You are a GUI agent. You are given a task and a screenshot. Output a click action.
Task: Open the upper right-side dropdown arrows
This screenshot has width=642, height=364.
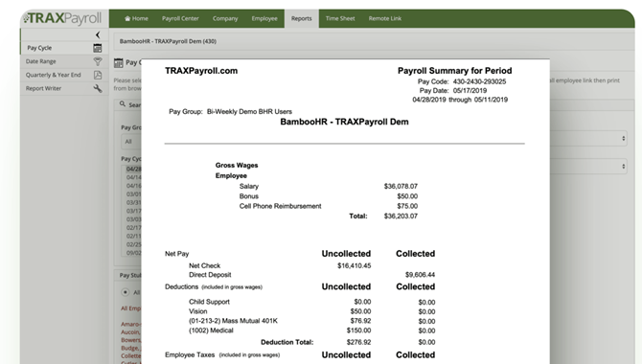pyautogui.click(x=623, y=138)
